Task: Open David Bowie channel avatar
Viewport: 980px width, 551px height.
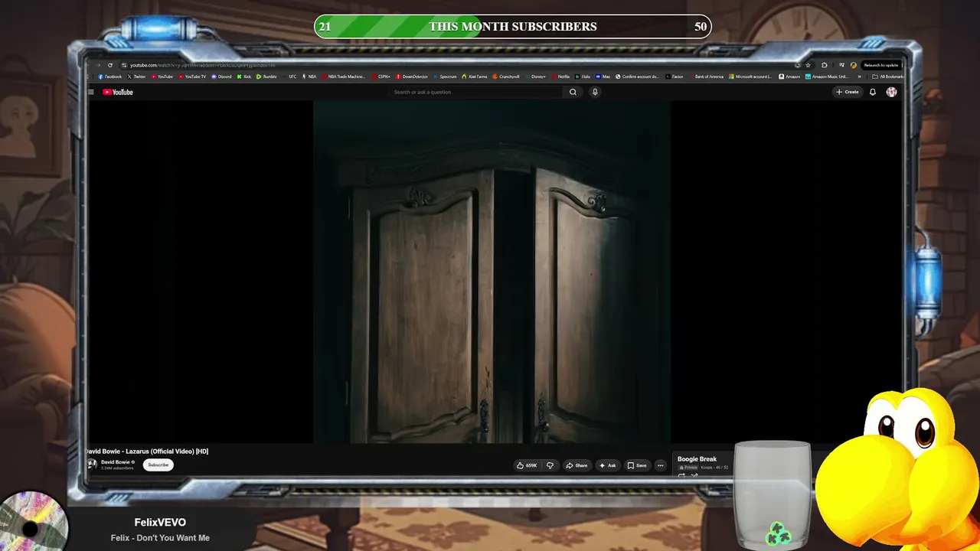Action: [92, 465]
